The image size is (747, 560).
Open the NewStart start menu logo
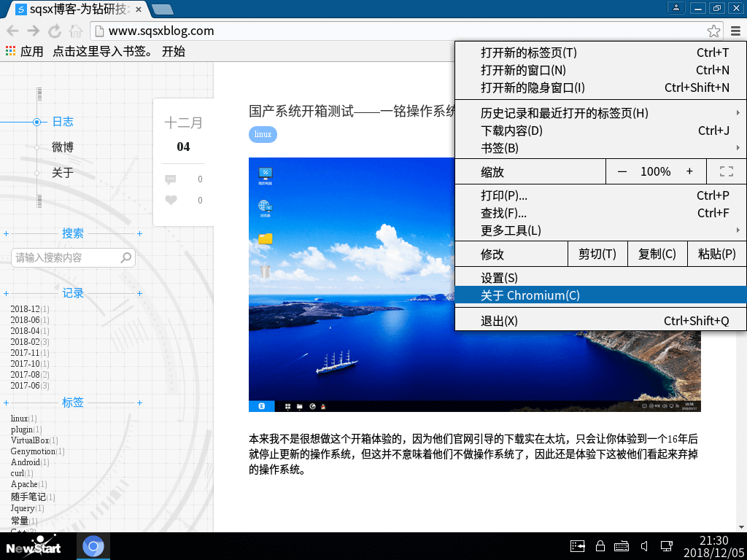[34, 546]
